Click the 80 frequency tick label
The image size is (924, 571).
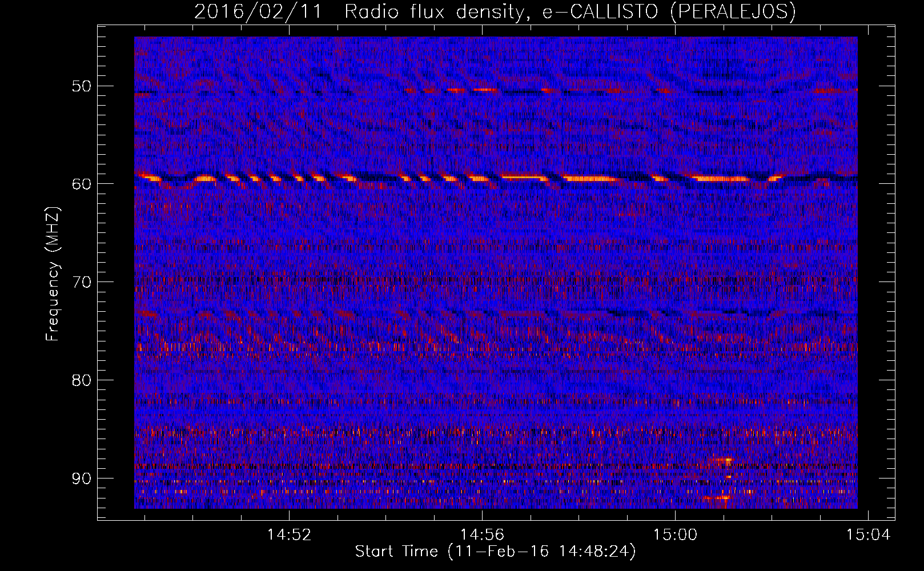coord(81,380)
